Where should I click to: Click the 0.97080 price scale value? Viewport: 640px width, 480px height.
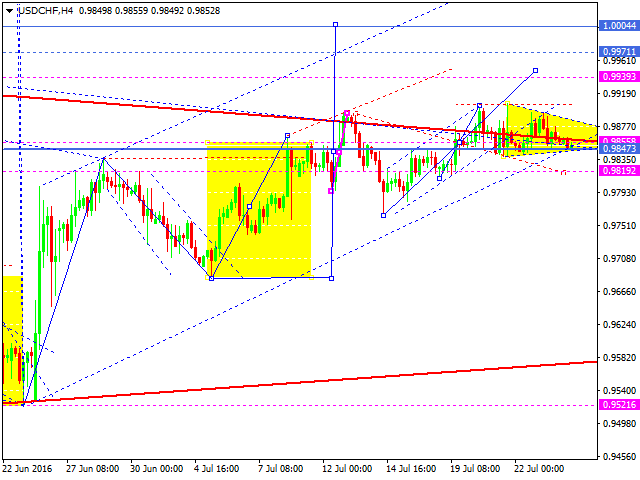coord(620,259)
